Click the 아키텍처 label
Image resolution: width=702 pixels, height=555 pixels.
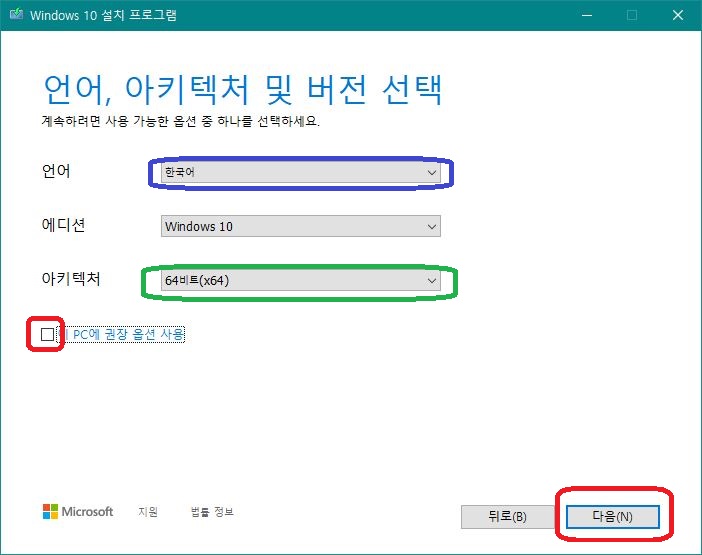click(x=71, y=278)
